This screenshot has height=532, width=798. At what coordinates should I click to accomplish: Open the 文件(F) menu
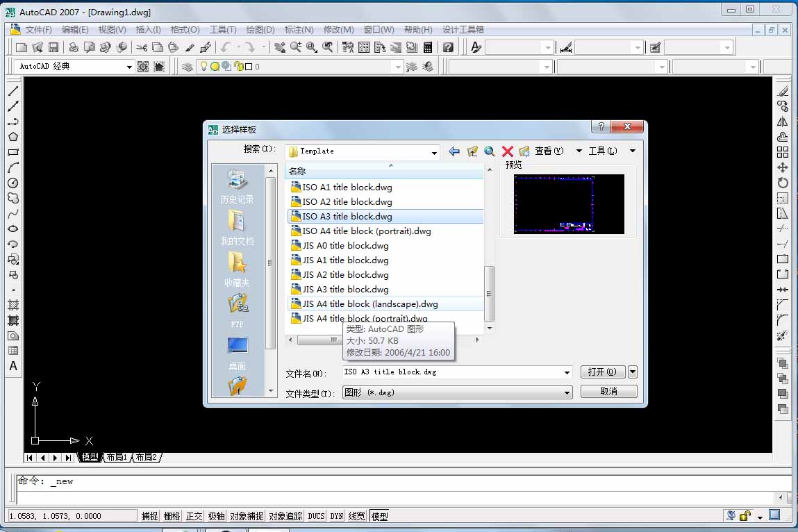39,30
